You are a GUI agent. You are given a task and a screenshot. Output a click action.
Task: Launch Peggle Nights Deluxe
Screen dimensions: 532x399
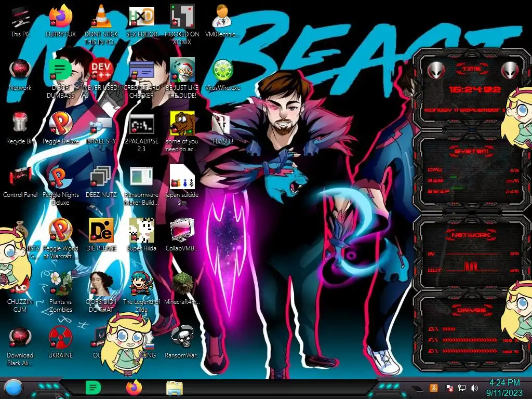coord(61,185)
